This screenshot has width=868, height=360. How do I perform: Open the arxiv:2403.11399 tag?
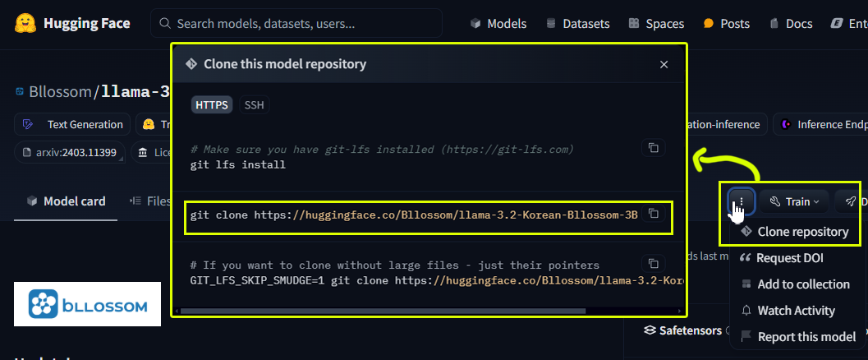69,152
